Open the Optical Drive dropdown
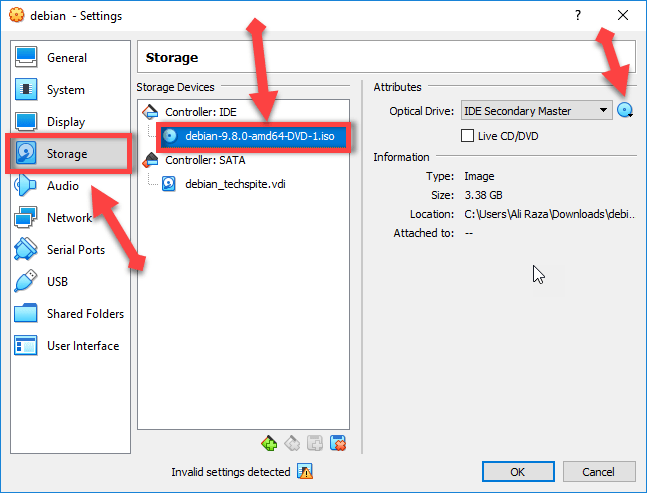This screenshot has width=647, height=493. [x=535, y=111]
